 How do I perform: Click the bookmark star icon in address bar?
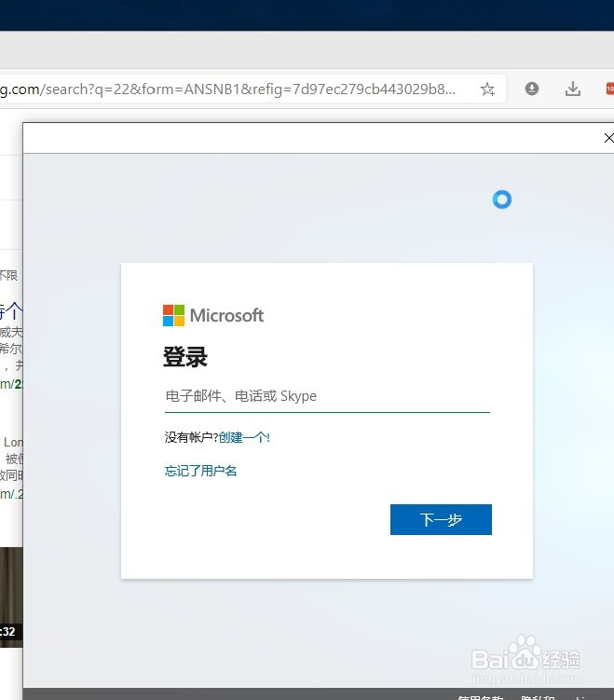(487, 89)
